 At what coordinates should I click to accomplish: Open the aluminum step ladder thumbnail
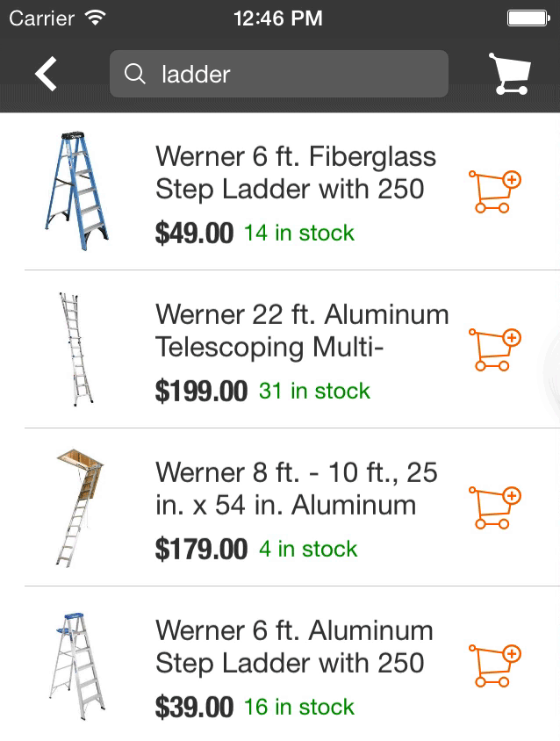click(77, 665)
